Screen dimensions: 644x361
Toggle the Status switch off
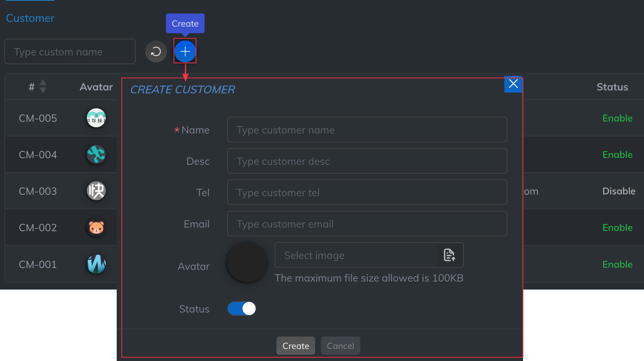click(x=241, y=308)
